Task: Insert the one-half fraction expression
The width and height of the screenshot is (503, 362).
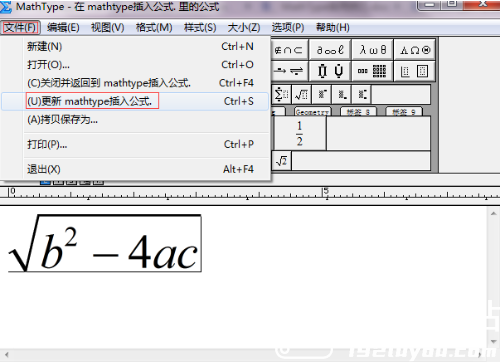Action: [299, 133]
